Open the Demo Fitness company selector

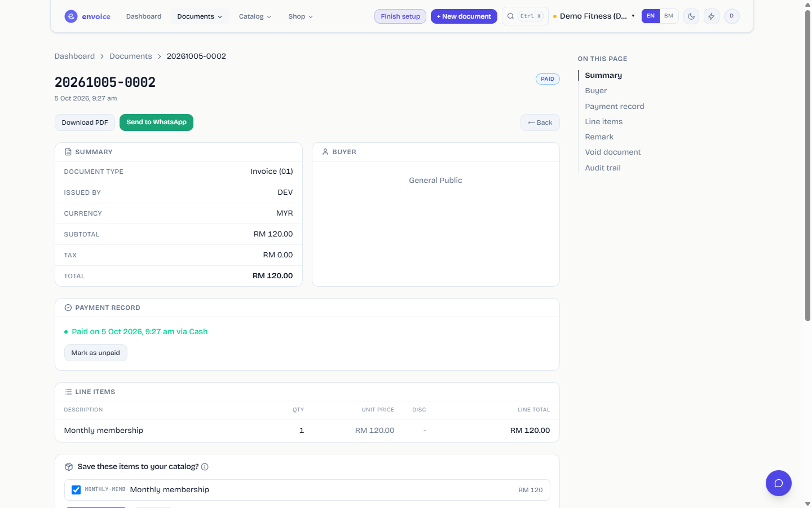594,16
